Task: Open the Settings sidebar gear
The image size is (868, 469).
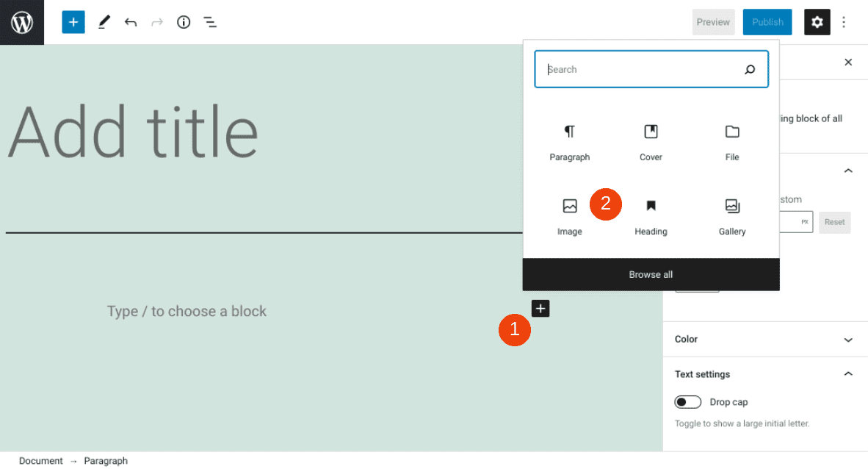Action: [817, 22]
